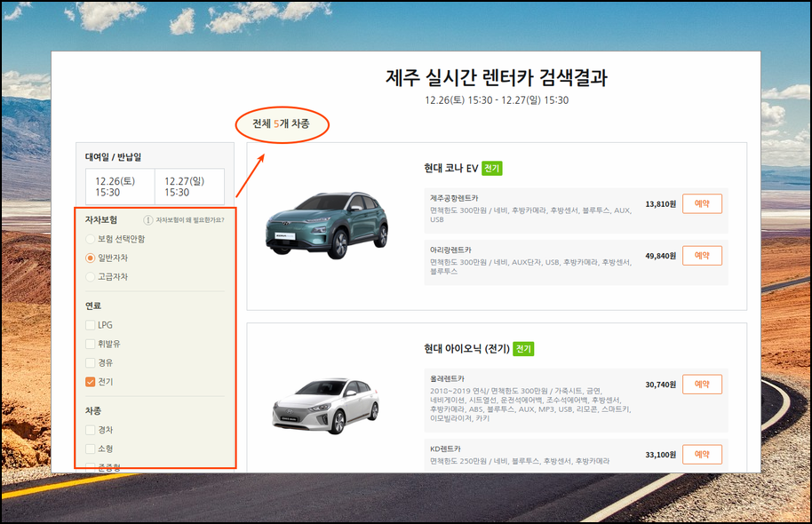Click the 차종 section heading
Viewport: 812px width, 524px height.
point(93,411)
